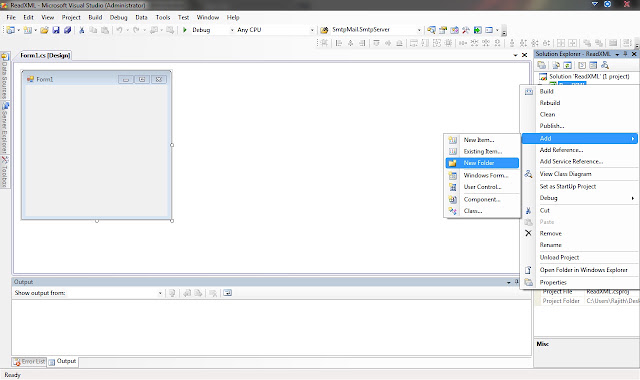Open the Add New Item dropdown arrow
The height and width of the screenshot is (380, 640).
[x=35, y=30]
